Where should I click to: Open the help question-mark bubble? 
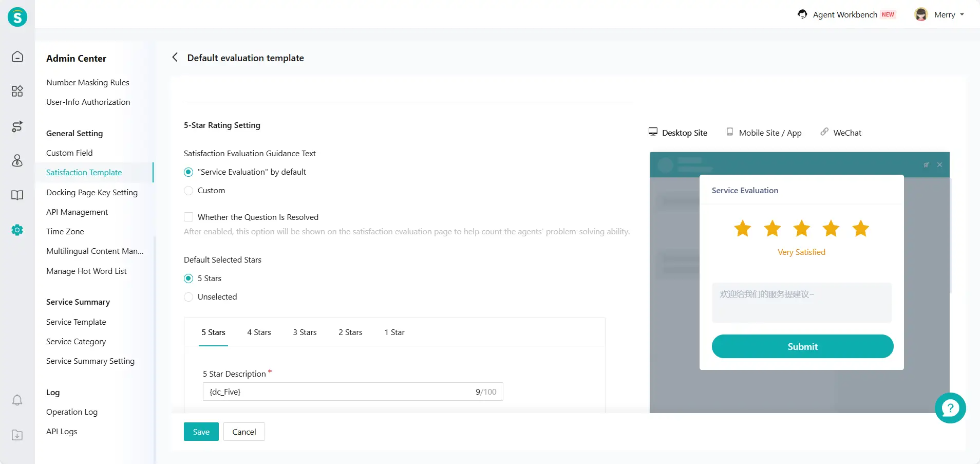click(950, 408)
